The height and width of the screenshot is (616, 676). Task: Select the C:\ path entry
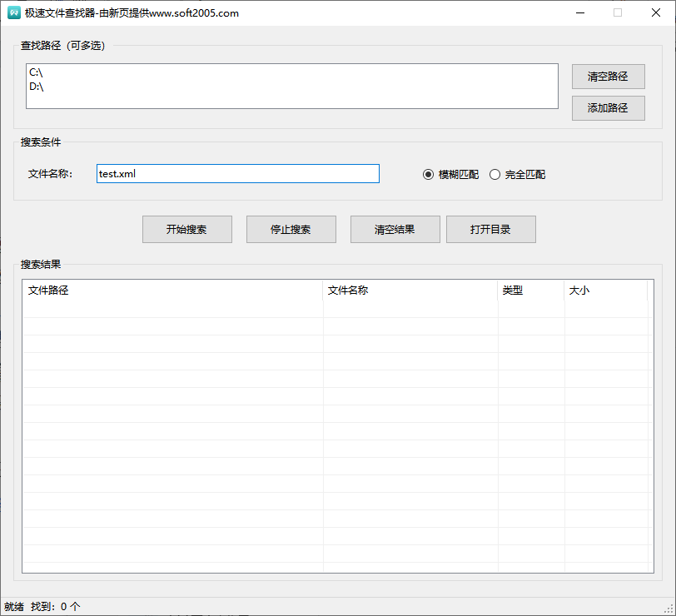click(x=36, y=73)
